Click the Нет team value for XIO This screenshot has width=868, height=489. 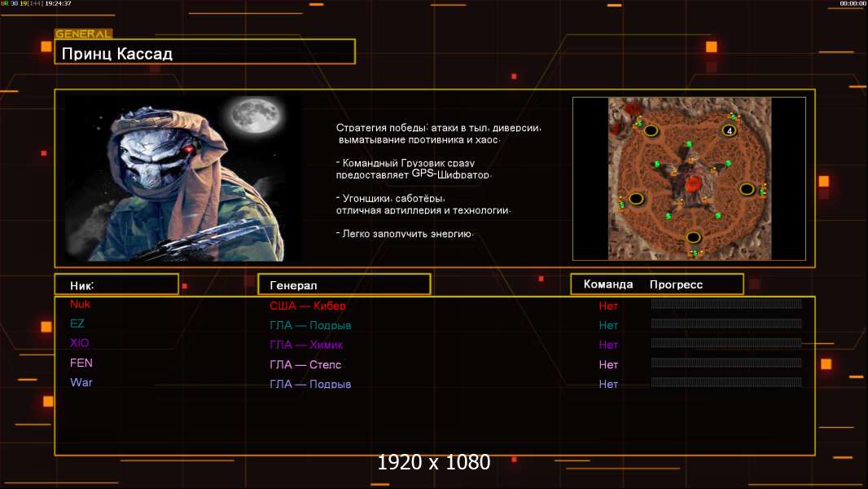coord(608,345)
